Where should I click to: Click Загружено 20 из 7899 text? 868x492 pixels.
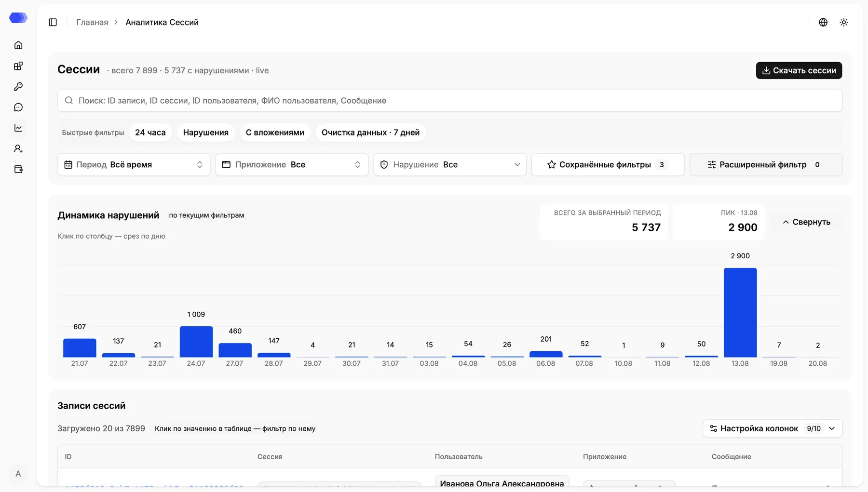(101, 428)
